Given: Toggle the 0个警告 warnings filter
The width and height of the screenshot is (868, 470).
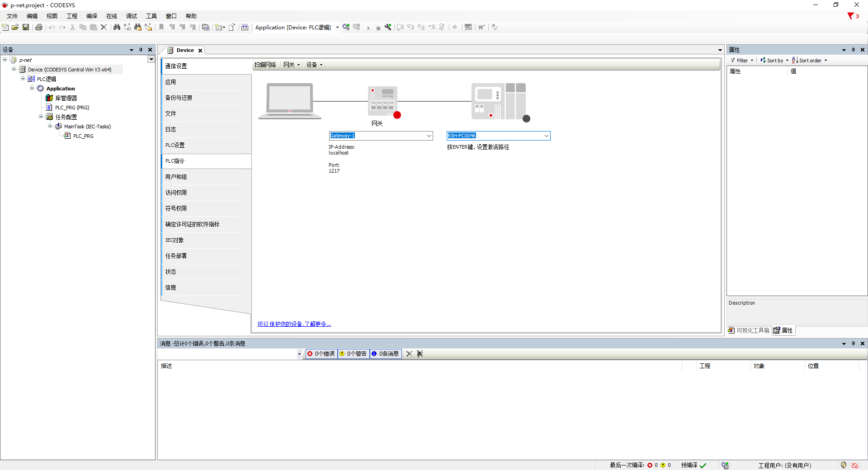Looking at the screenshot, I should pyautogui.click(x=354, y=354).
